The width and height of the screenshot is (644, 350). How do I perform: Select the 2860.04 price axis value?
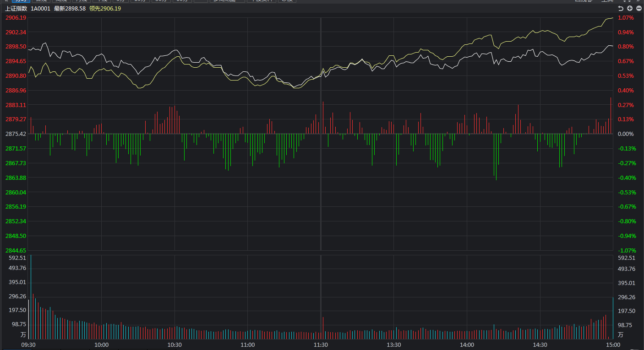click(x=16, y=192)
